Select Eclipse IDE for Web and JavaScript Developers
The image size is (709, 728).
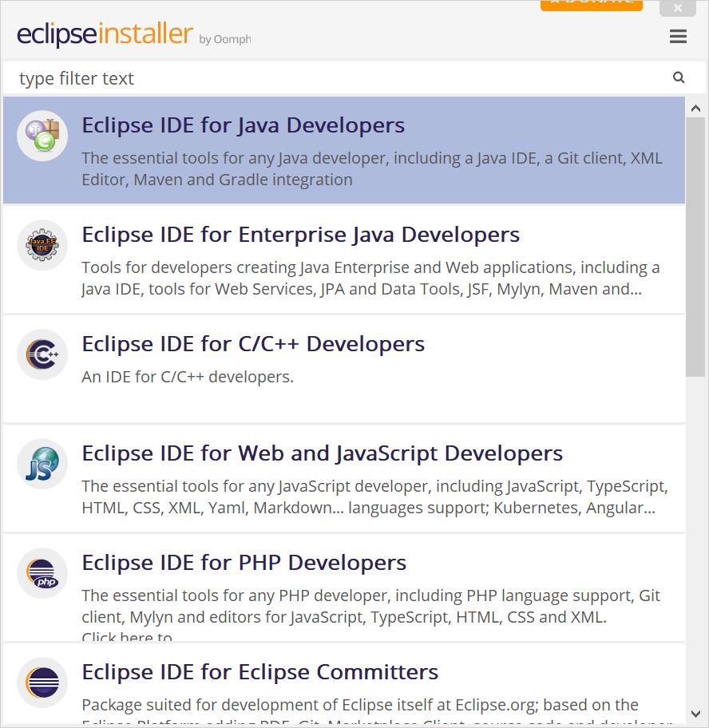click(323, 453)
